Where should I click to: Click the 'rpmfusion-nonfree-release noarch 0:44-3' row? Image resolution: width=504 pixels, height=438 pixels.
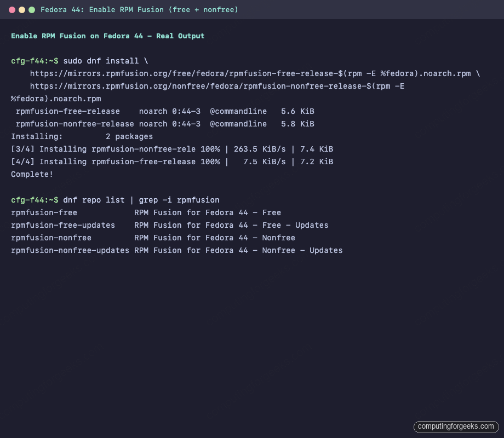pyautogui.click(x=165, y=124)
